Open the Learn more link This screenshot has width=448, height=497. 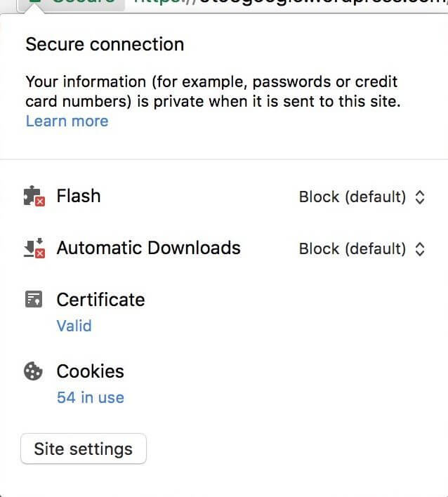pos(67,121)
